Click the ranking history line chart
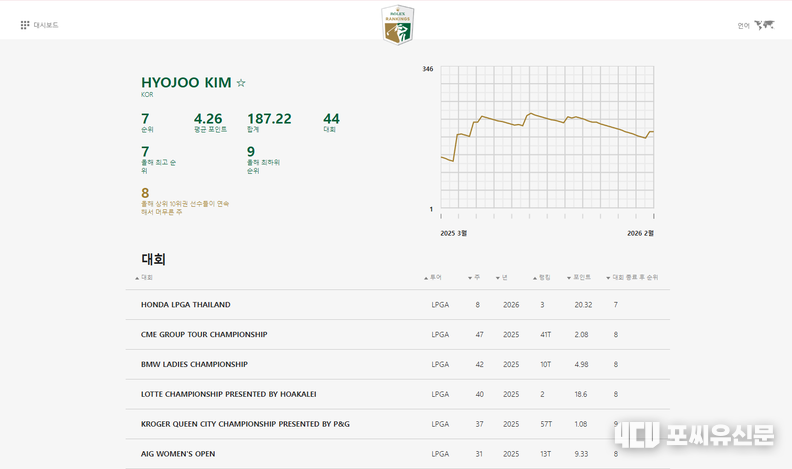792x469 pixels. 547,140
